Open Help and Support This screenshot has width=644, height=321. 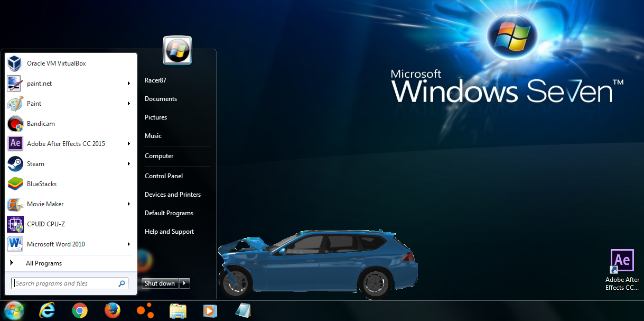[169, 232]
